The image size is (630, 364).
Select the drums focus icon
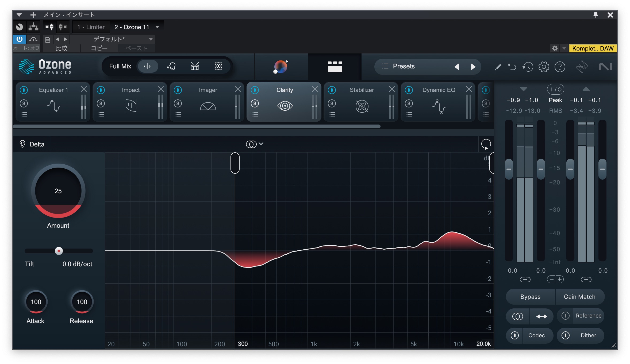(x=195, y=66)
